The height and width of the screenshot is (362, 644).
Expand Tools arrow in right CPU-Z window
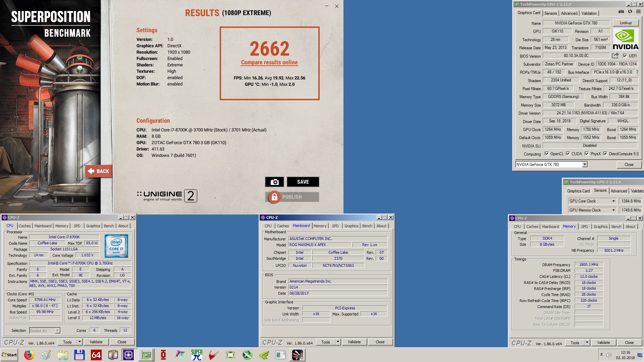pyautogui.click(x=587, y=343)
